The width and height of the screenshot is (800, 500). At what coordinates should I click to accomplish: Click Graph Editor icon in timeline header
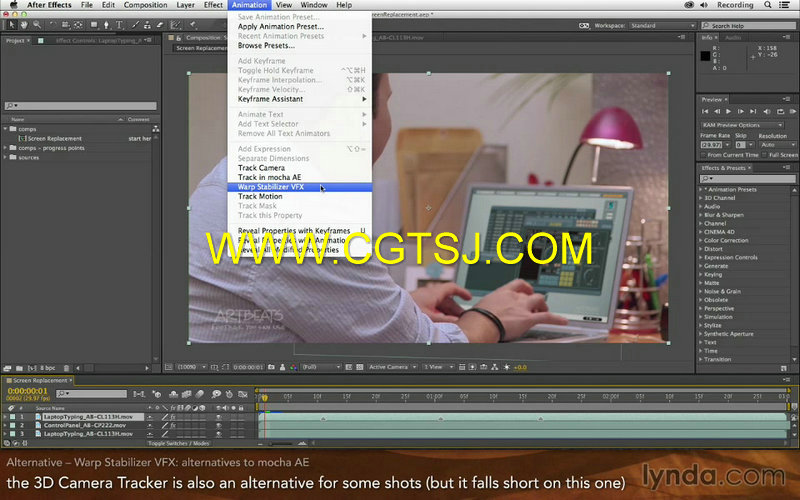tap(243, 394)
